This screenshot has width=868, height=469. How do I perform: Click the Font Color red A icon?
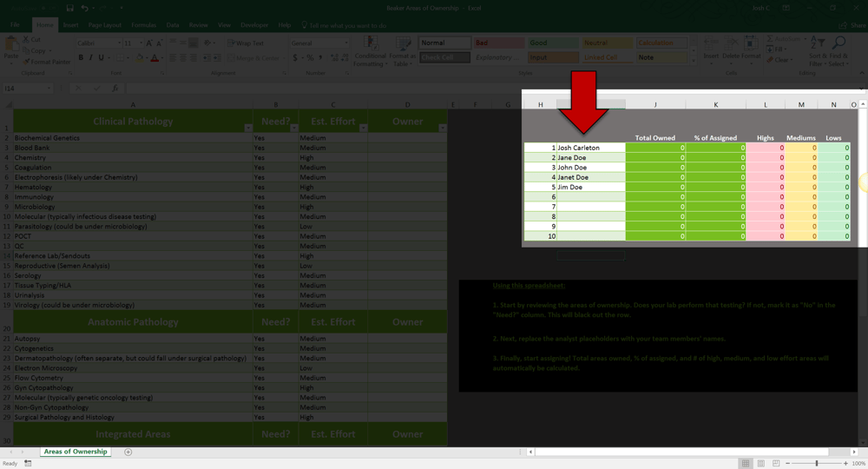155,57
